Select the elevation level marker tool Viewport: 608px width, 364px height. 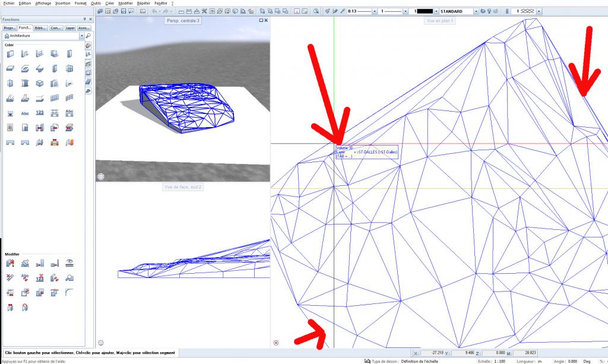[x=10, y=113]
